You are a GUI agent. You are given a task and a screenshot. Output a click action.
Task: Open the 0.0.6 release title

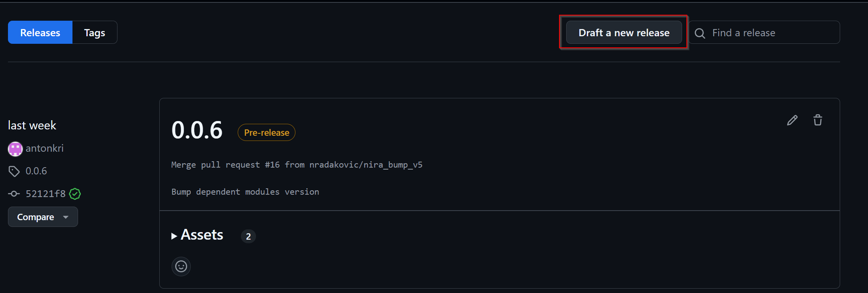pyautogui.click(x=197, y=130)
